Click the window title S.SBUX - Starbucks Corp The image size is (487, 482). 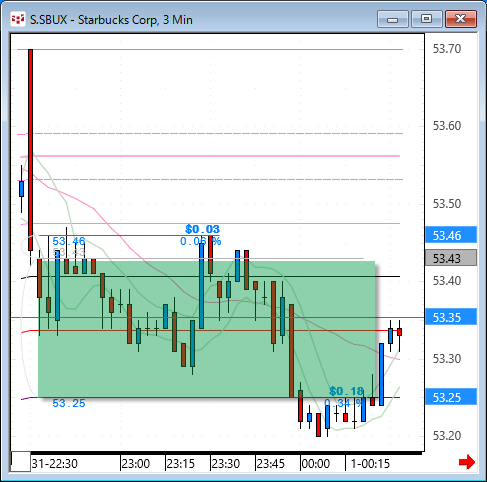point(111,20)
